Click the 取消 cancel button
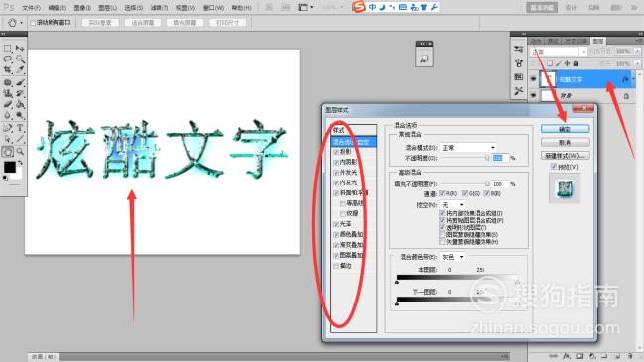 coord(565,142)
